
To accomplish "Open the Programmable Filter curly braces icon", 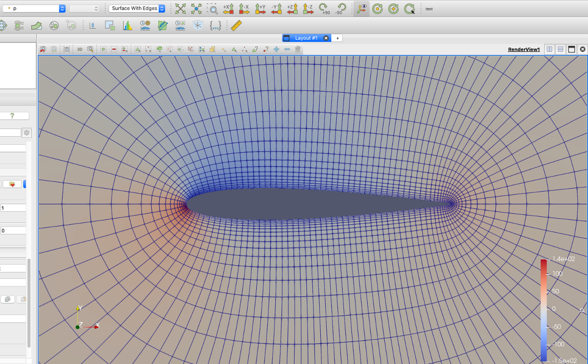I will point(215,26).
